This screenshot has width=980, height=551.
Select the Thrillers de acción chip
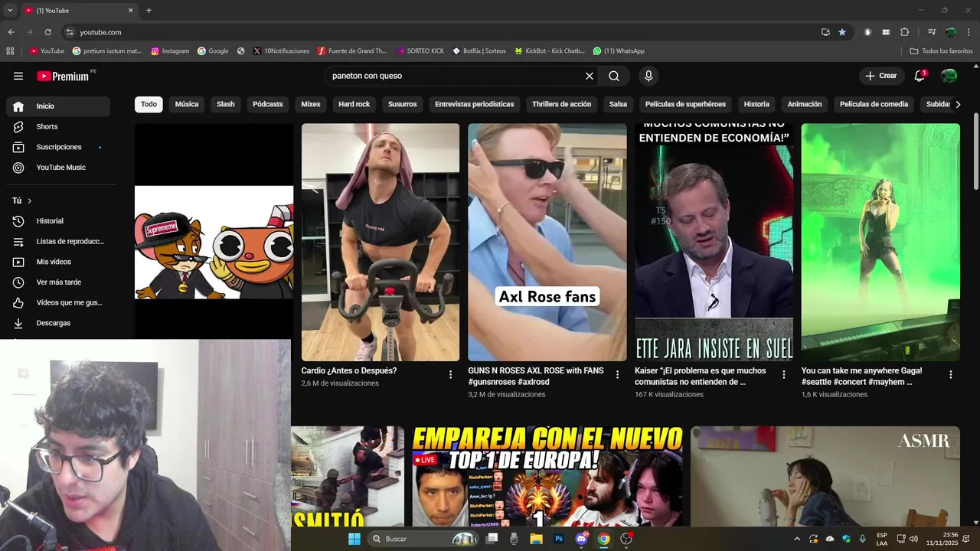click(x=562, y=104)
